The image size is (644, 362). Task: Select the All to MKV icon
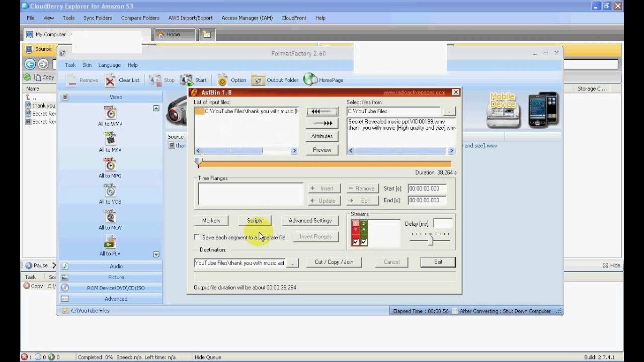[x=110, y=138]
